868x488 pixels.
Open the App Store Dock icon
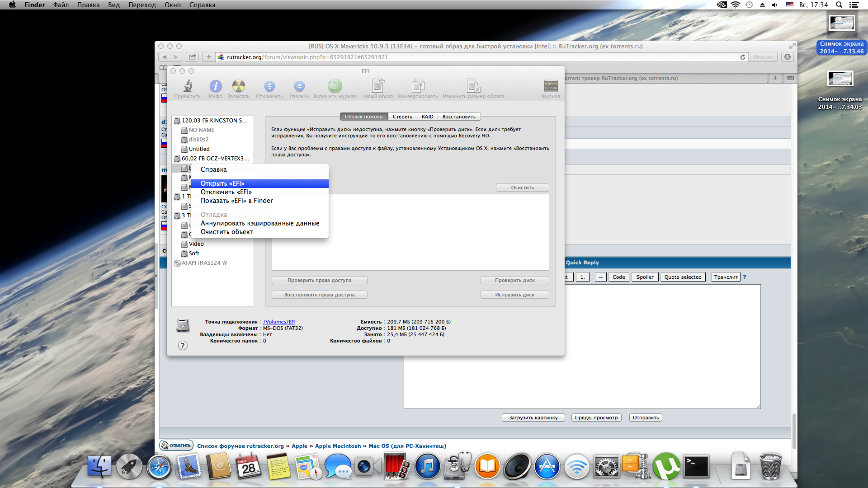[547, 466]
